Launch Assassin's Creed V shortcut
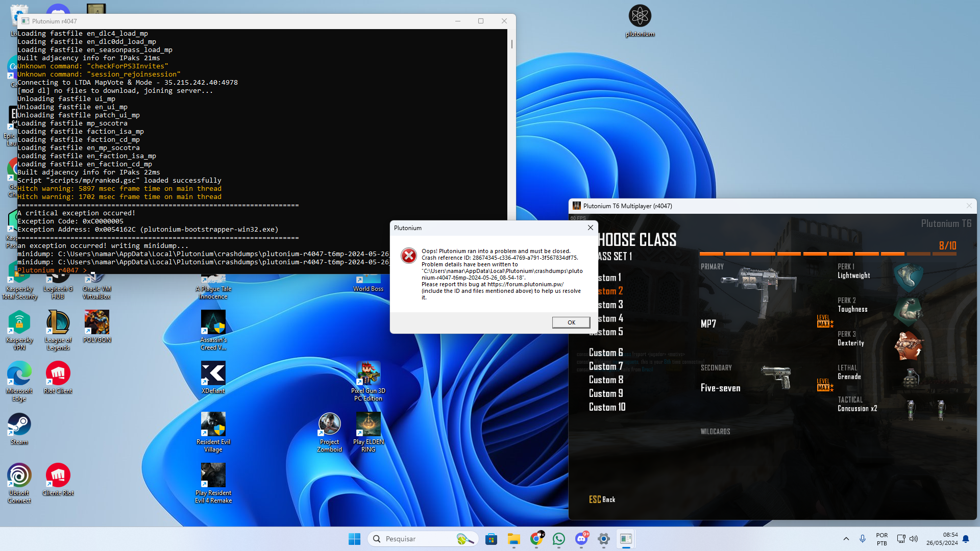The height and width of the screenshot is (551, 980). (213, 330)
